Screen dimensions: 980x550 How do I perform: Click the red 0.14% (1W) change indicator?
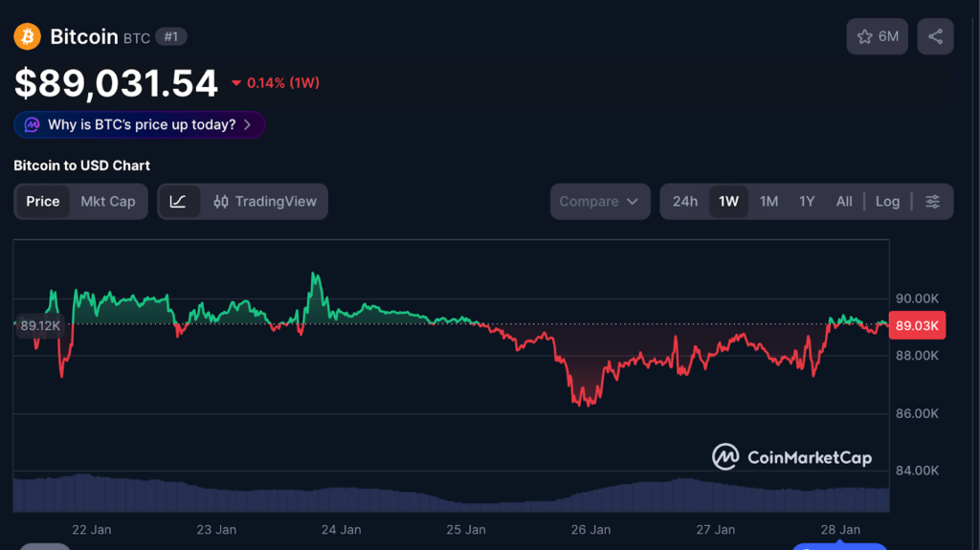point(276,83)
